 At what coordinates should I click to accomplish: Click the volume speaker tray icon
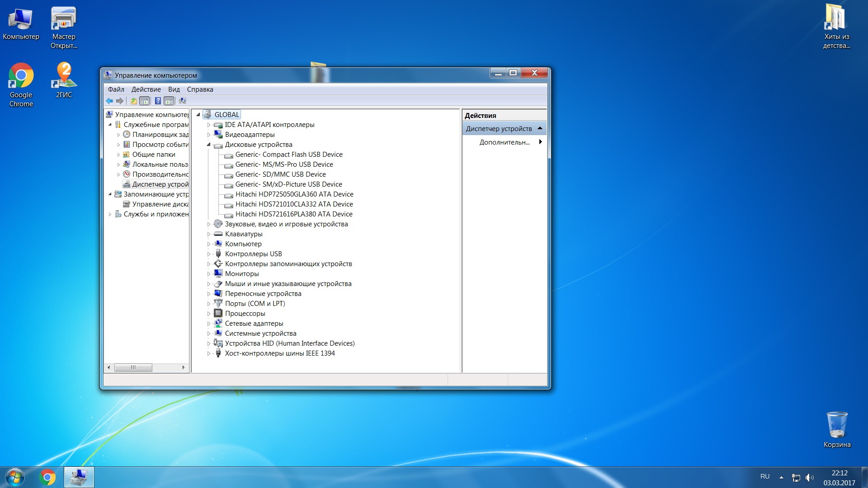tap(809, 477)
